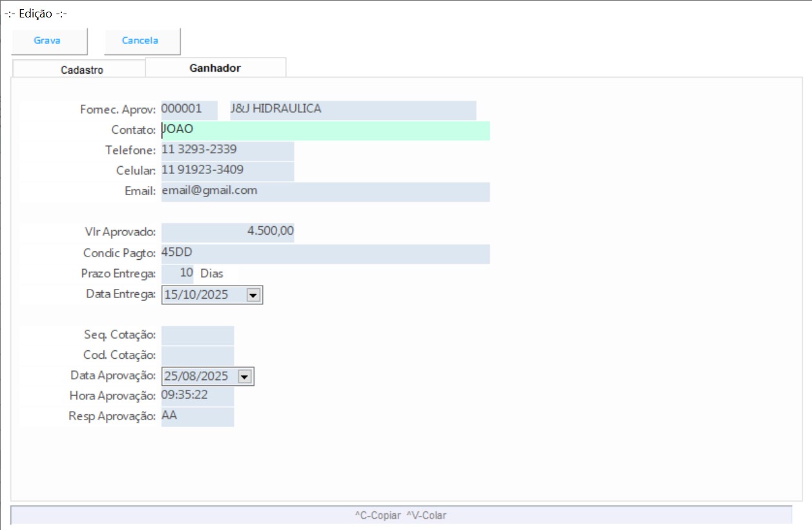Click the Copiar/Colar status bar
Viewport: 812px width, 530px height.
click(401, 515)
